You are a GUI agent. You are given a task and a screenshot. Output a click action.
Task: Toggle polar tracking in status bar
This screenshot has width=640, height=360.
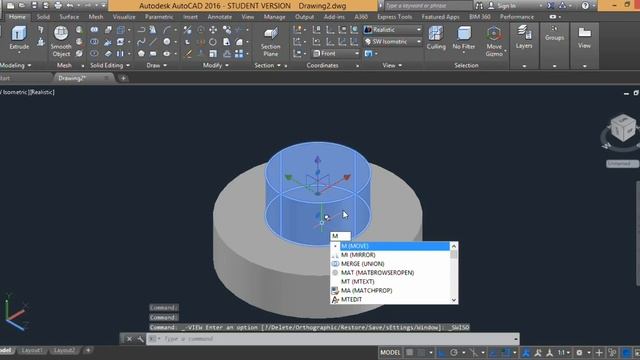454,353
